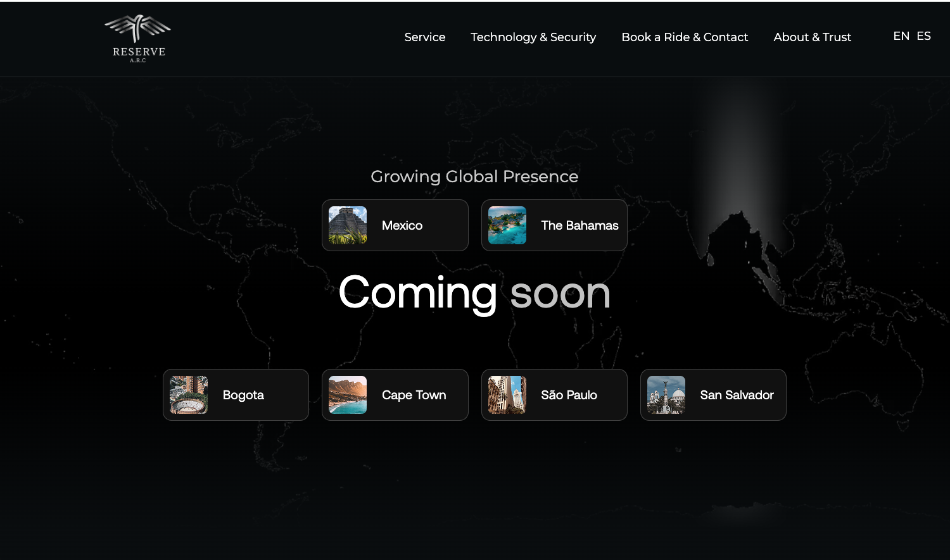Image resolution: width=950 pixels, height=560 pixels.
Task: Switch language to EN
Action: 901,36
